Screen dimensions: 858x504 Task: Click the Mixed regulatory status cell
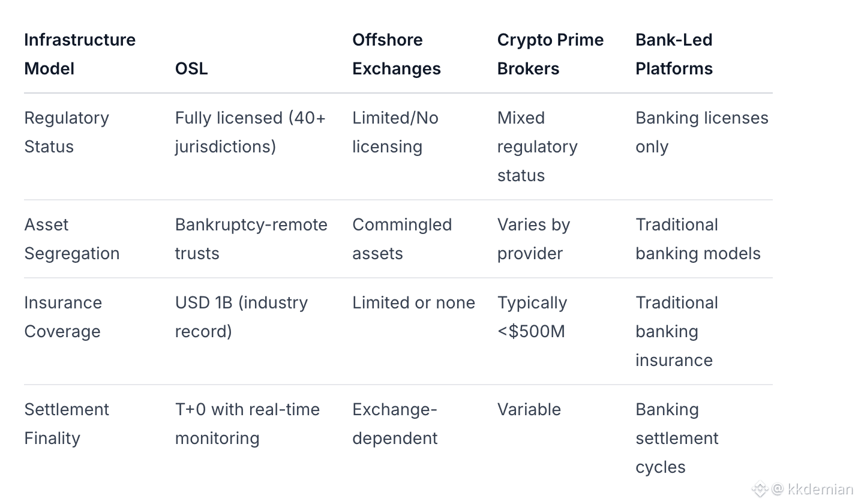(537, 146)
